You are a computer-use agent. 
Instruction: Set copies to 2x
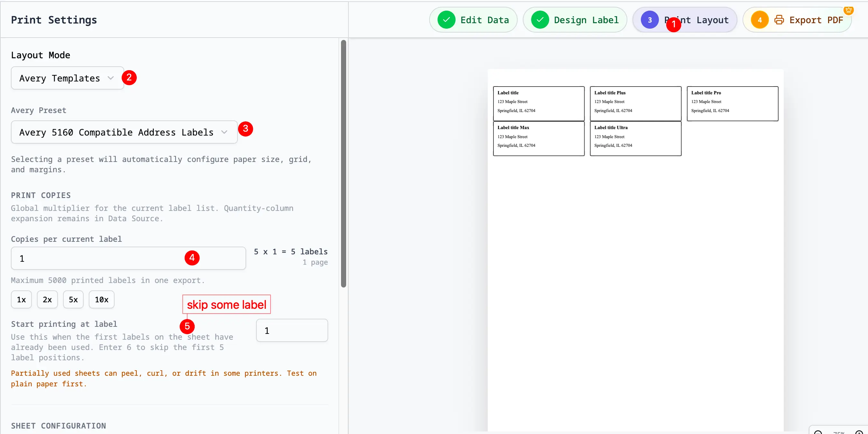point(47,299)
